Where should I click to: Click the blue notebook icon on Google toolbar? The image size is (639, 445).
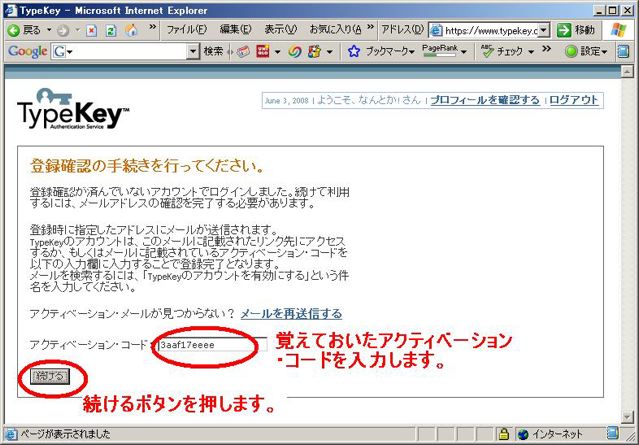click(623, 51)
